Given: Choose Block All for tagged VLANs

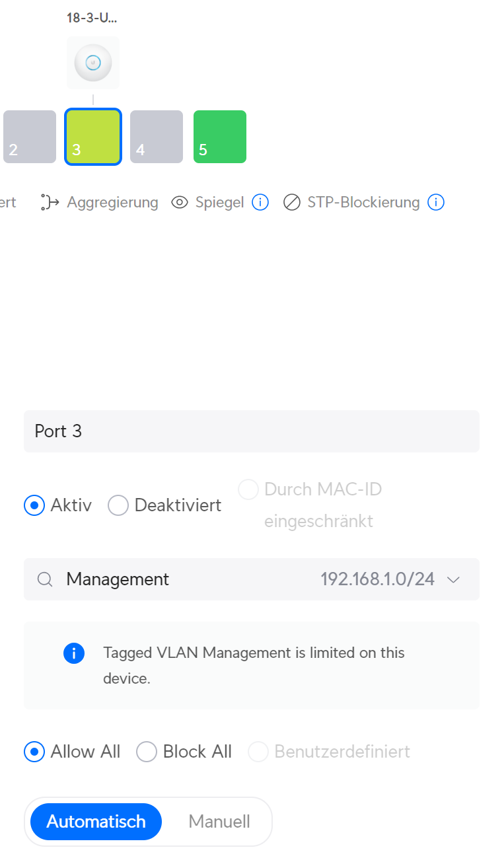Looking at the screenshot, I should 147,752.
